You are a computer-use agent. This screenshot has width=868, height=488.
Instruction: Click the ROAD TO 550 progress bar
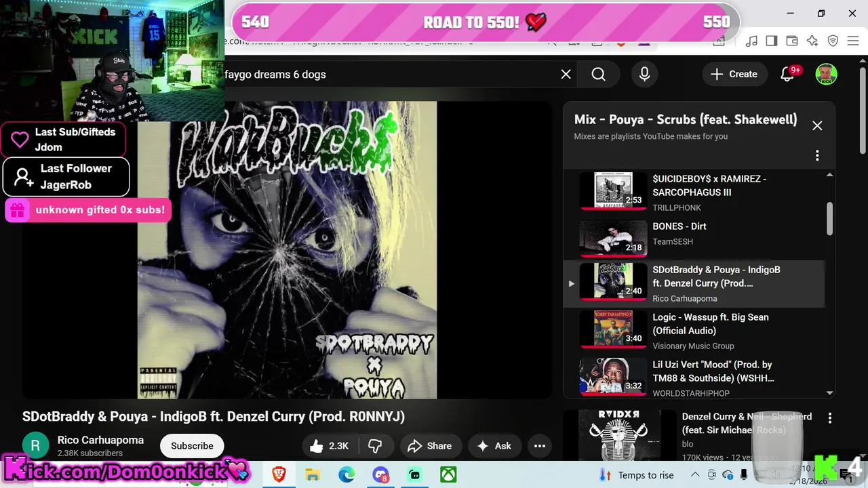pos(486,22)
